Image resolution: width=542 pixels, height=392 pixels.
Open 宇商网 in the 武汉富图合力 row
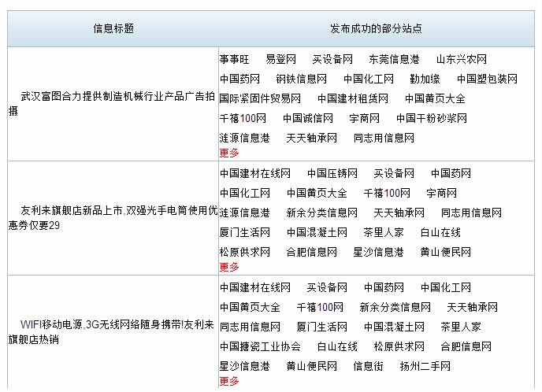pos(364,118)
